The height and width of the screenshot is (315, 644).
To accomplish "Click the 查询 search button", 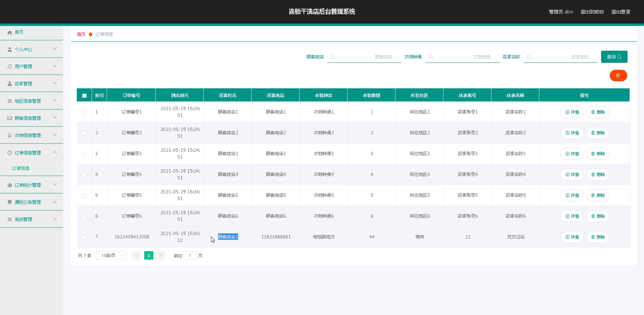I will tap(614, 57).
